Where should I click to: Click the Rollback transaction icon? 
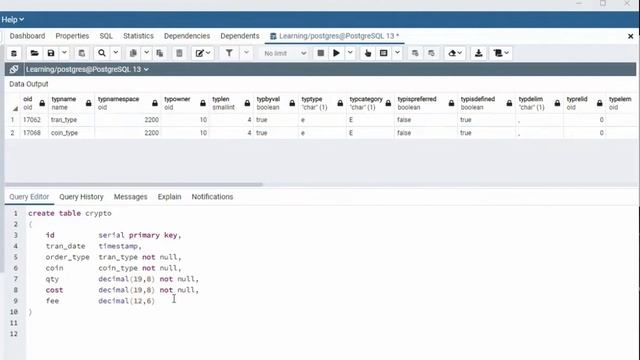pos(431,53)
